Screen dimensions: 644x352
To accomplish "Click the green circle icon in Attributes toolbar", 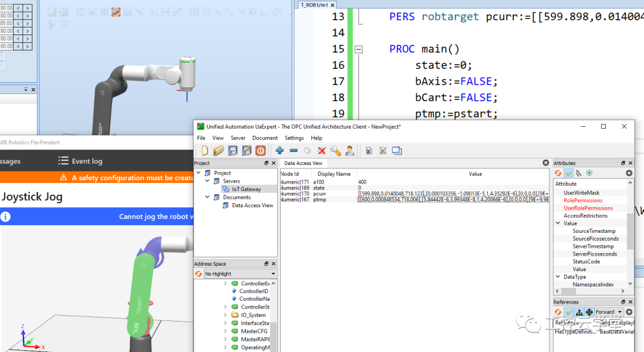I will point(589,173).
